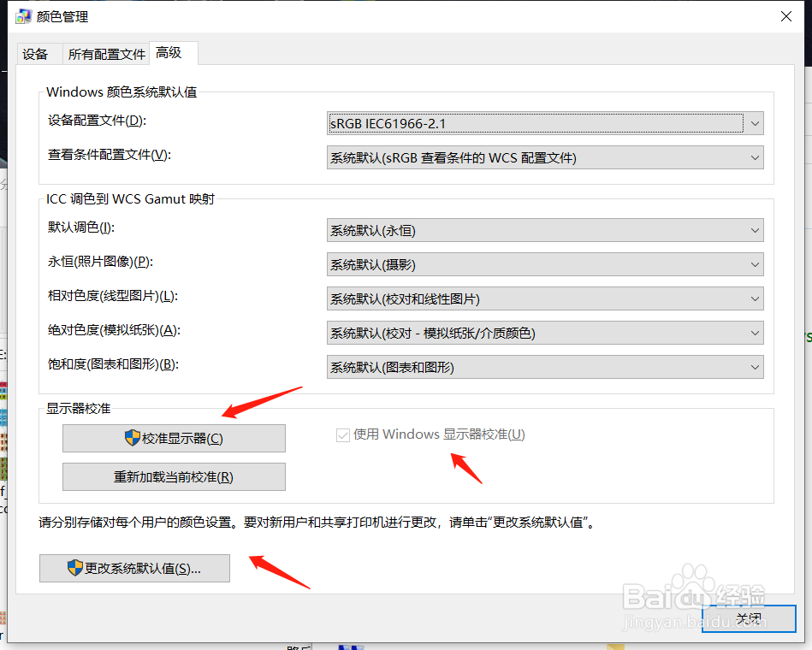This screenshot has height=650, width=812.
Task: Click 重新加载当前校准 button
Action: [174, 476]
